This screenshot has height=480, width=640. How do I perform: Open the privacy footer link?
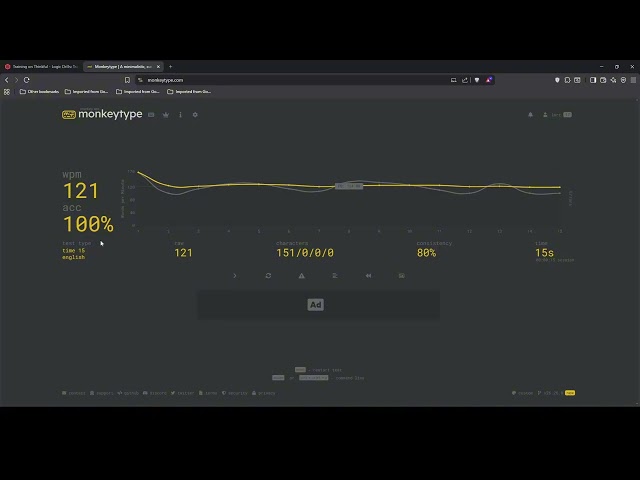click(x=264, y=393)
